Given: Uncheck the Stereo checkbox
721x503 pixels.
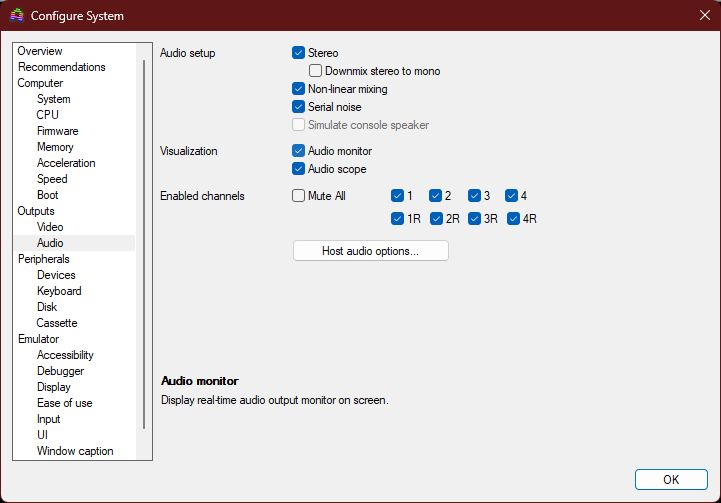Looking at the screenshot, I should 299,53.
